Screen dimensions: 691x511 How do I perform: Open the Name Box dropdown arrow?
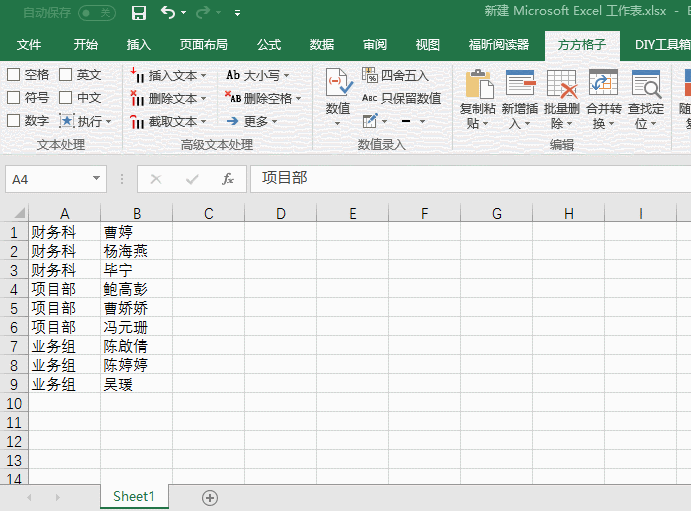[97, 179]
